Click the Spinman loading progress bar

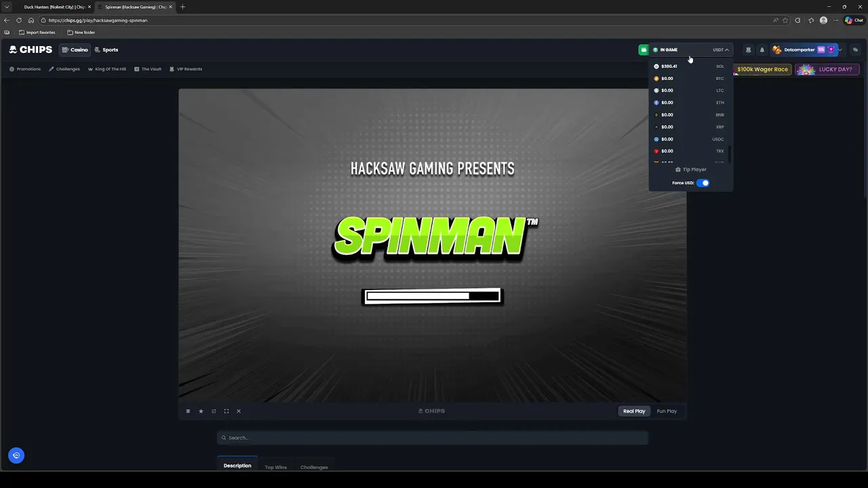tap(433, 296)
